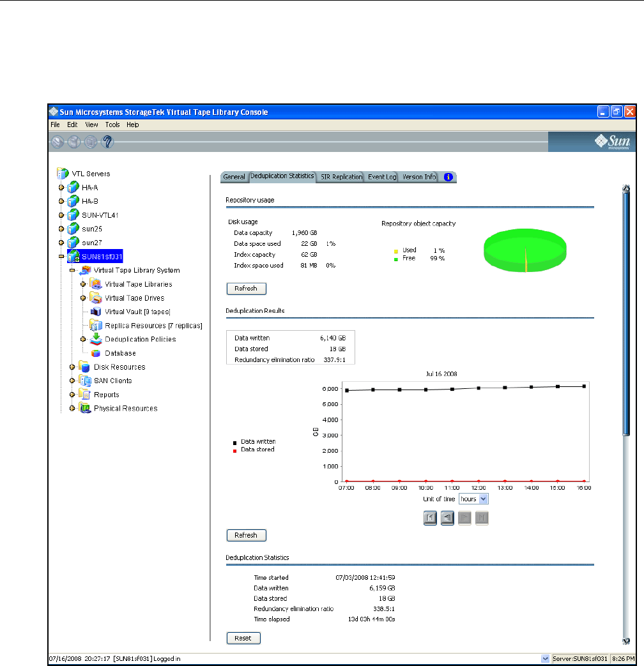Expand the HA-A server node
Screen dimensions: 644x666
click(61, 187)
